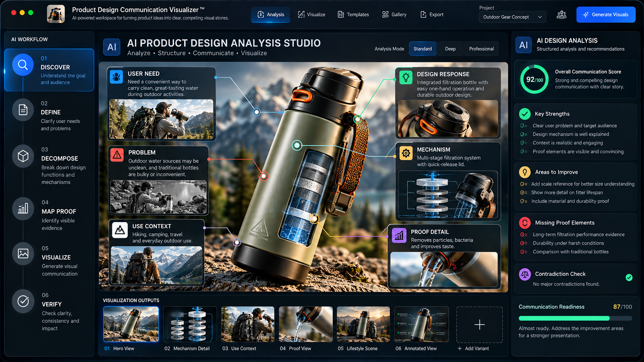Select Standard analysis mode
The height and width of the screenshot is (362, 644).
[x=423, y=49]
